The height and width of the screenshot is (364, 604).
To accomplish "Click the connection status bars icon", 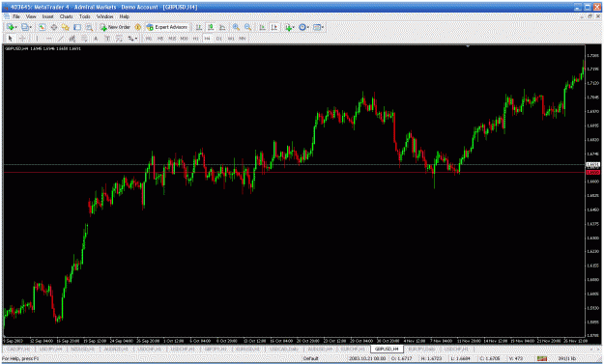I will pyautogui.click(x=542, y=358).
